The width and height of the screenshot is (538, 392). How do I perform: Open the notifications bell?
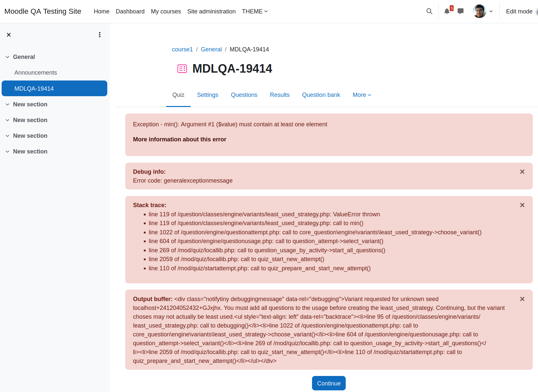(x=447, y=11)
